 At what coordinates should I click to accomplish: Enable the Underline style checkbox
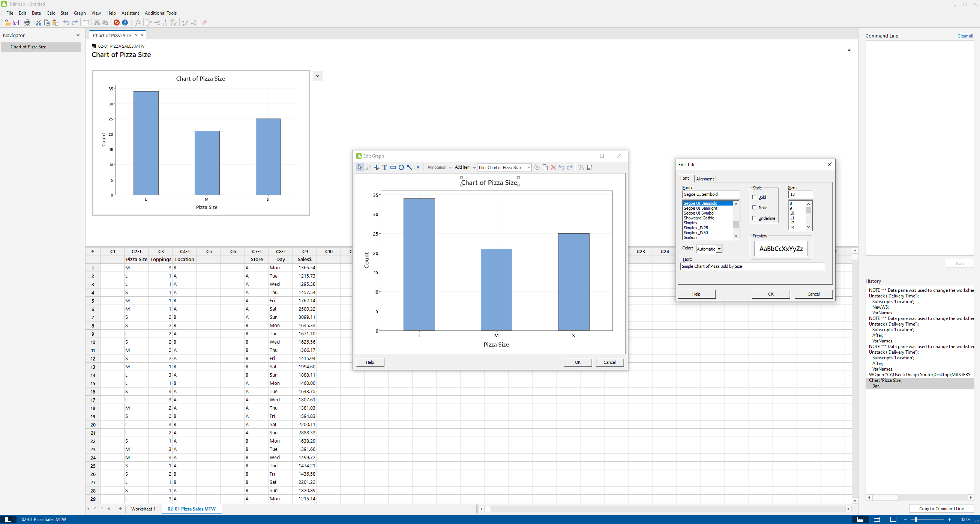pos(754,218)
